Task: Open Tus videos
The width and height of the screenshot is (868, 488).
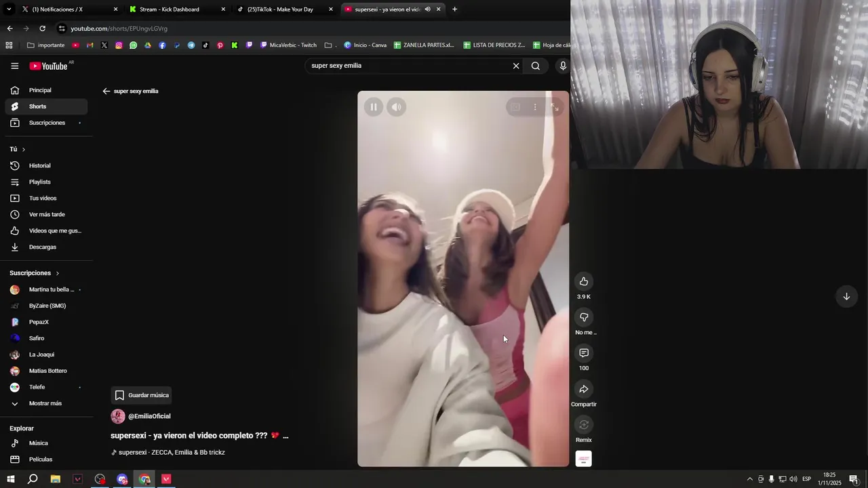Action: tap(46, 198)
